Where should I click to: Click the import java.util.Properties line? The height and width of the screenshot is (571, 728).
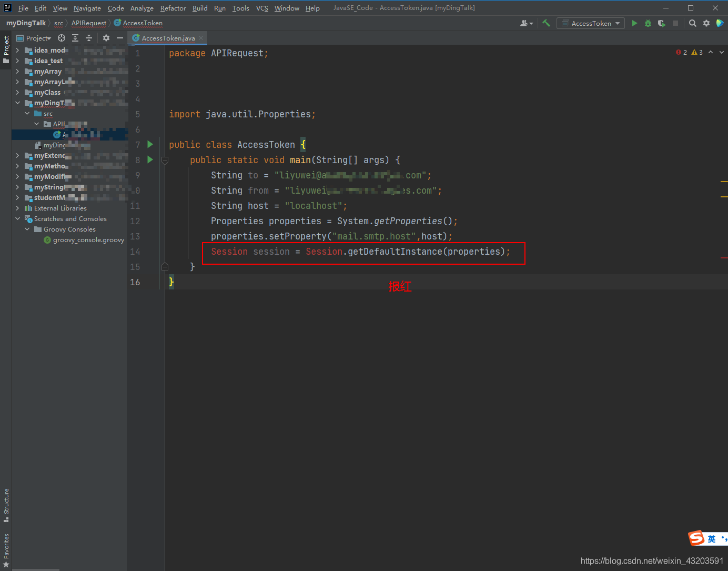point(242,114)
